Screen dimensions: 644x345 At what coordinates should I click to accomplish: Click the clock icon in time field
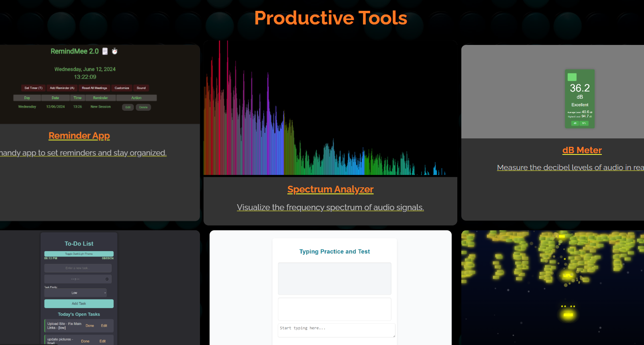tap(107, 279)
